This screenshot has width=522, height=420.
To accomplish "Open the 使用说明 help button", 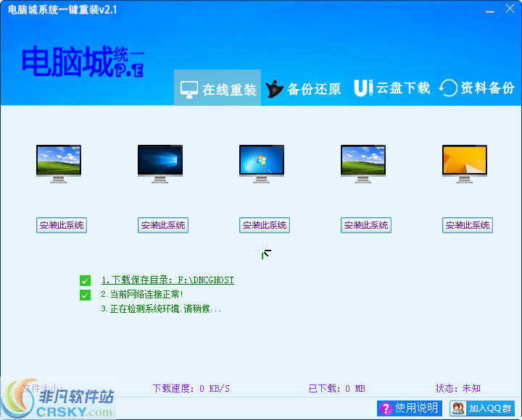I will tap(410, 408).
